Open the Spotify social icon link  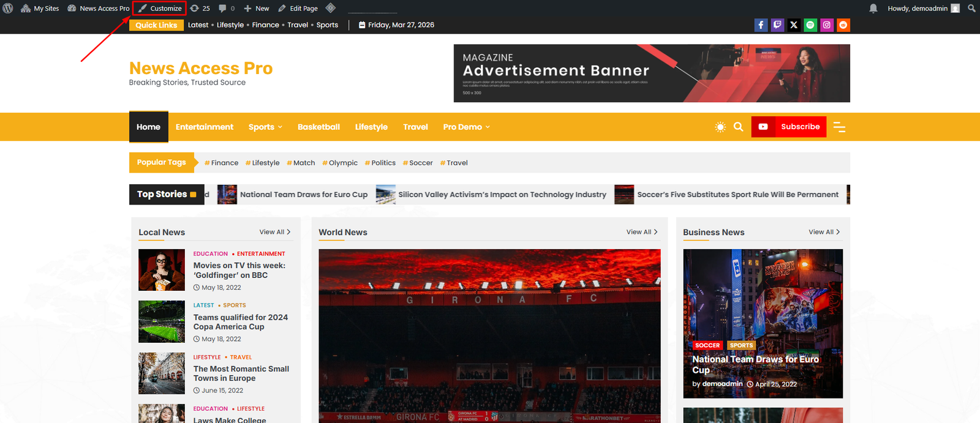tap(810, 25)
